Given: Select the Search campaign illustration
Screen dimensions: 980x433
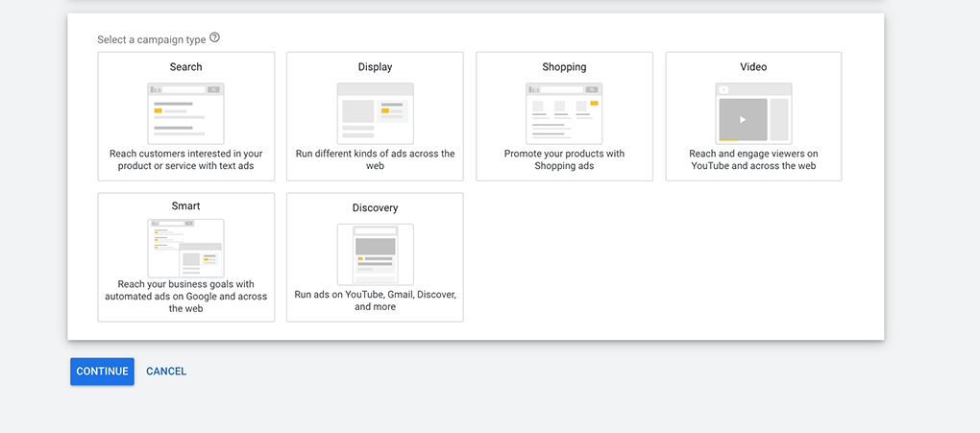Looking at the screenshot, I should [185, 113].
